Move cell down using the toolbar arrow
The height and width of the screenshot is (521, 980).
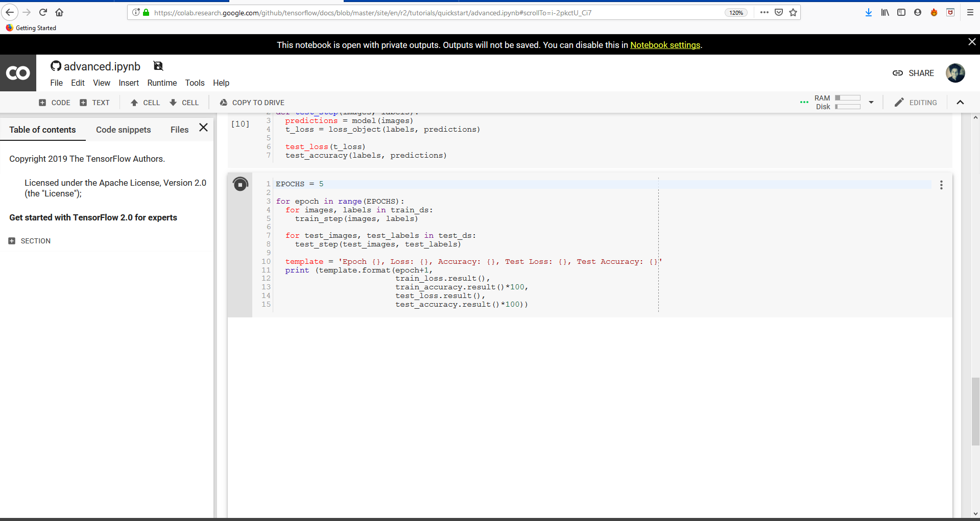[x=183, y=102]
